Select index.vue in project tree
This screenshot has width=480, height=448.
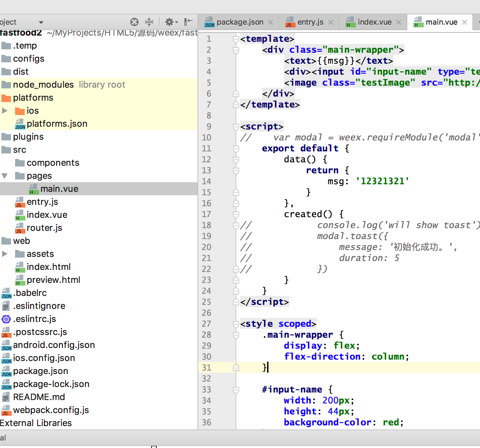tap(41, 215)
